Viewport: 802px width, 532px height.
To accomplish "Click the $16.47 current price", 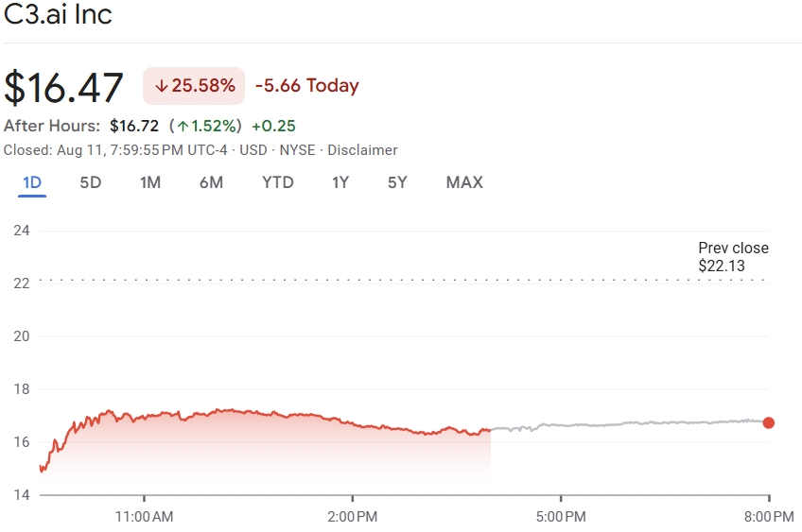I will [64, 87].
